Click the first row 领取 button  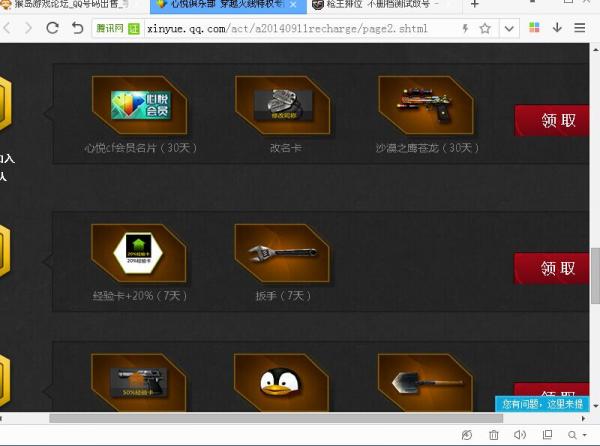click(551, 120)
